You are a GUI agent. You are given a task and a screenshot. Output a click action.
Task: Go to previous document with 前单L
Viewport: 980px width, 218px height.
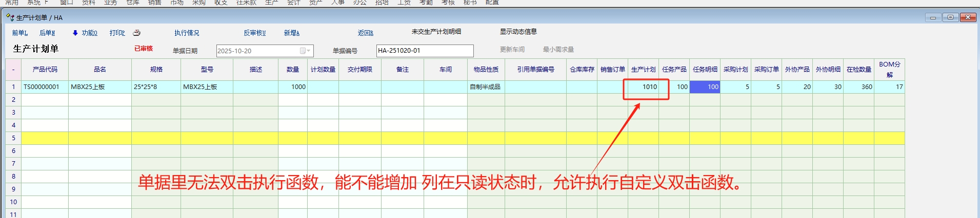point(20,33)
